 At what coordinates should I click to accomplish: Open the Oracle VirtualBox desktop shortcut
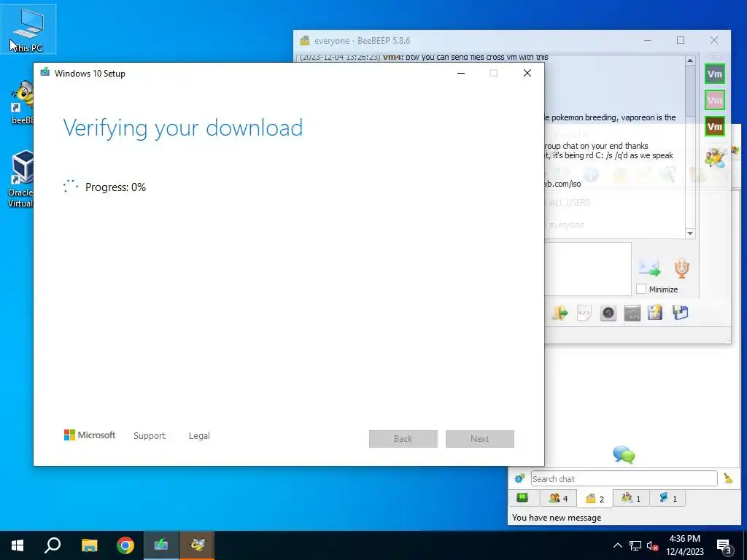coord(21,179)
